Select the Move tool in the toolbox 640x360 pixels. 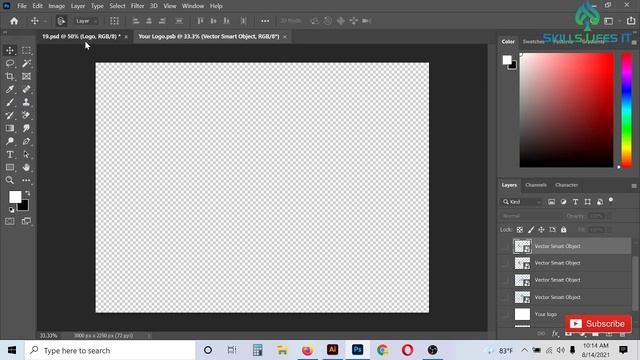click(x=10, y=50)
